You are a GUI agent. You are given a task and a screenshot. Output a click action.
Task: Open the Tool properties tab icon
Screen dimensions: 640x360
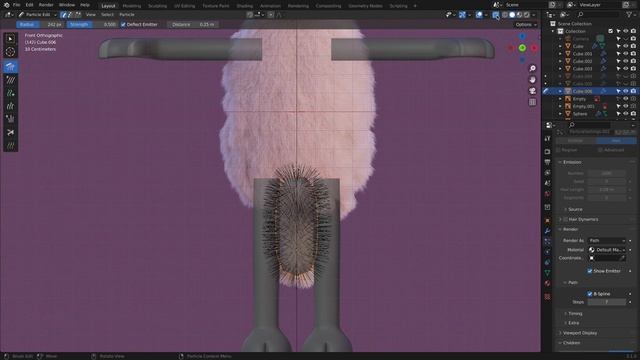547,139
